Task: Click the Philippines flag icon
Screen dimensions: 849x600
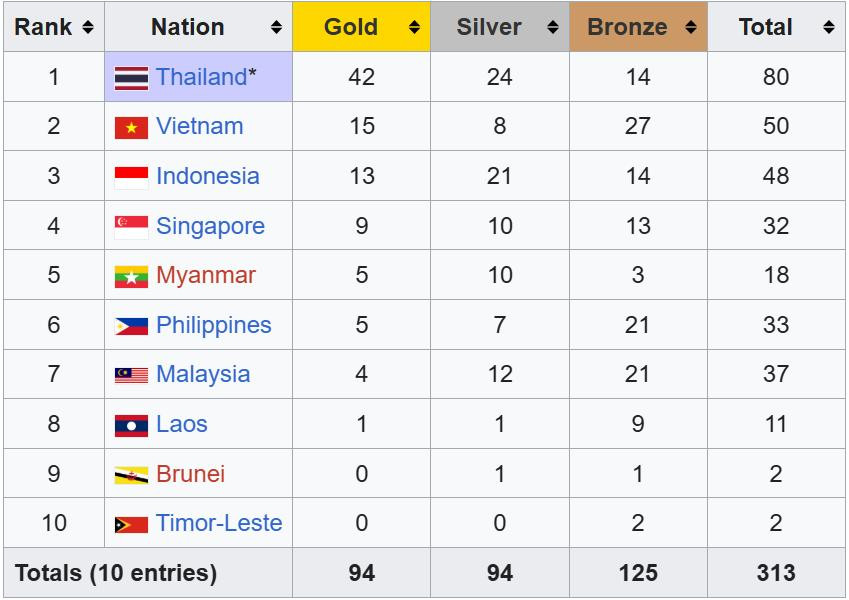Action: pos(131,326)
